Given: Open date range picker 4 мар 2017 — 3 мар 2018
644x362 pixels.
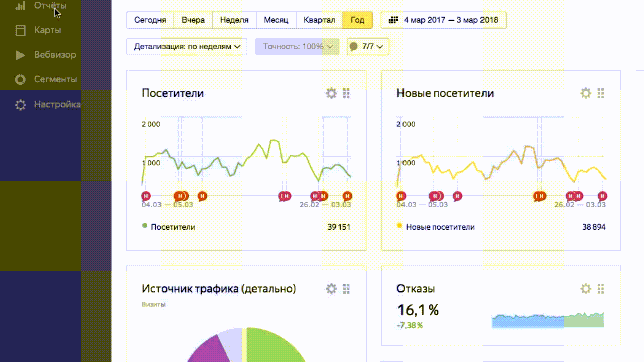Looking at the screenshot, I should (x=443, y=20).
